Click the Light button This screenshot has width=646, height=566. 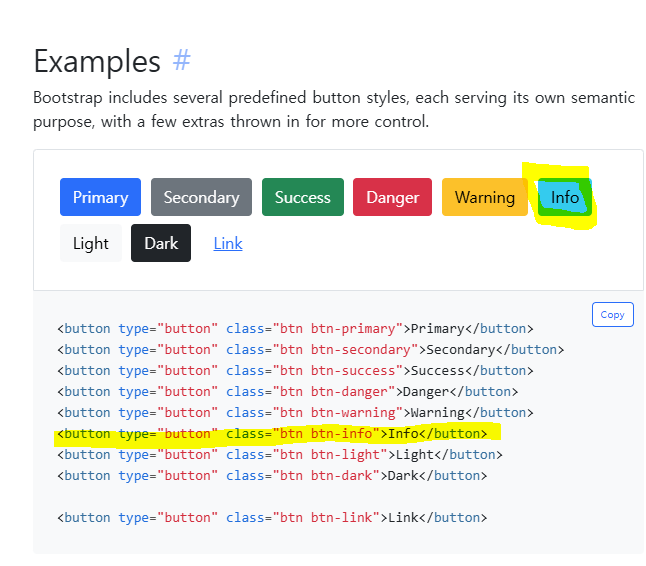[x=91, y=243]
